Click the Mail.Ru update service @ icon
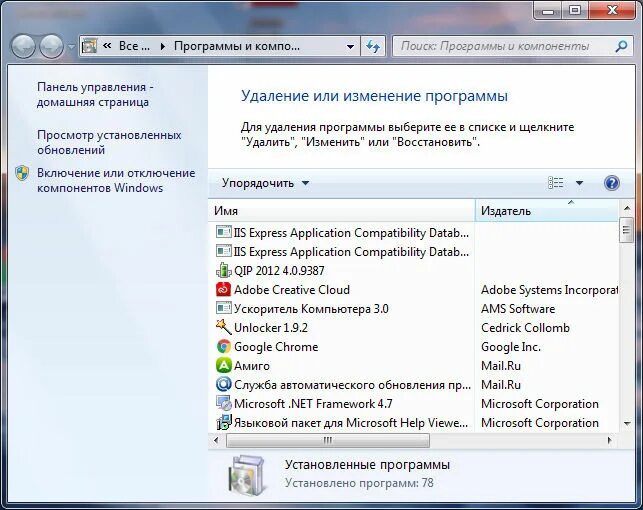The height and width of the screenshot is (510, 643). 223,384
